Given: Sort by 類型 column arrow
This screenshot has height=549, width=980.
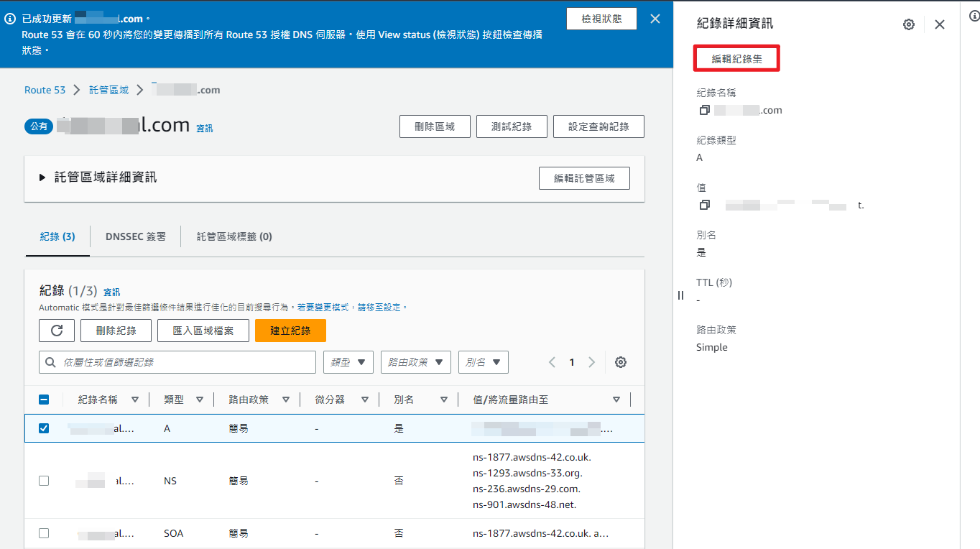Looking at the screenshot, I should pos(199,400).
